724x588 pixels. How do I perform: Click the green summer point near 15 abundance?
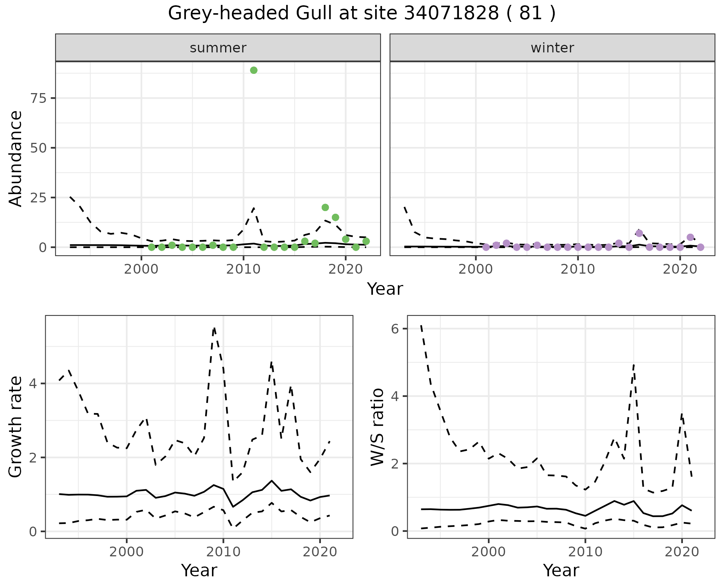pyautogui.click(x=335, y=217)
